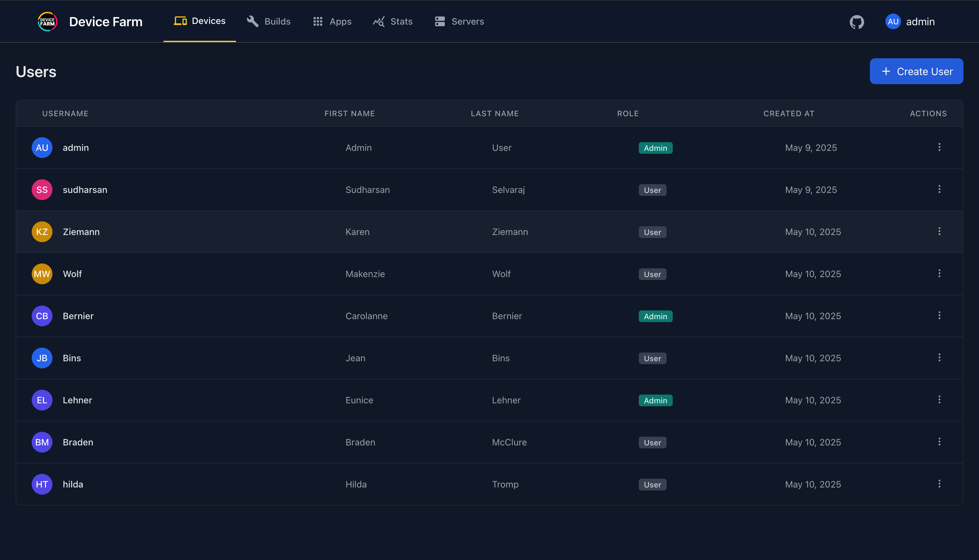Click the AU avatar in top bar

(893, 22)
